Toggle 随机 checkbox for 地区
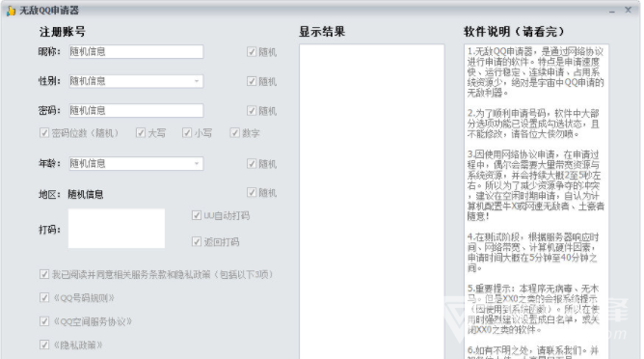The image size is (644, 359). (252, 192)
